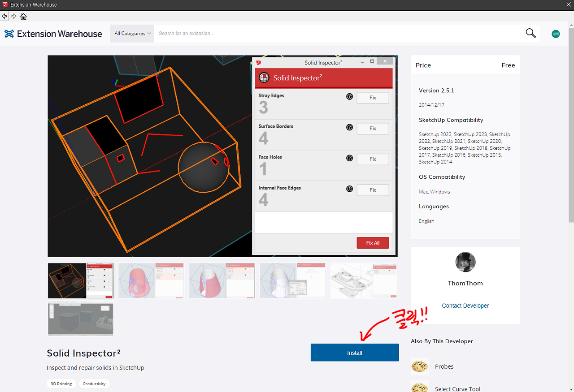The image size is (574, 392).
Task: Open the Contact Developer link
Action: pyautogui.click(x=465, y=306)
